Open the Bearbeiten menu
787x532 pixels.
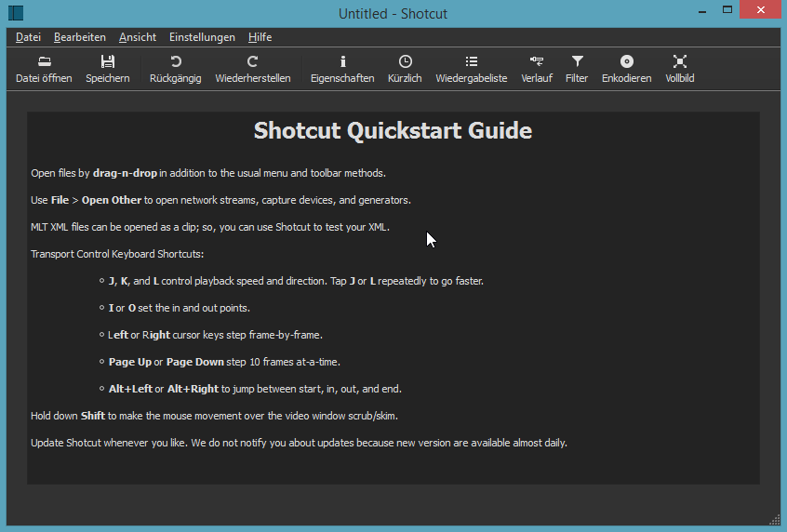(x=79, y=37)
